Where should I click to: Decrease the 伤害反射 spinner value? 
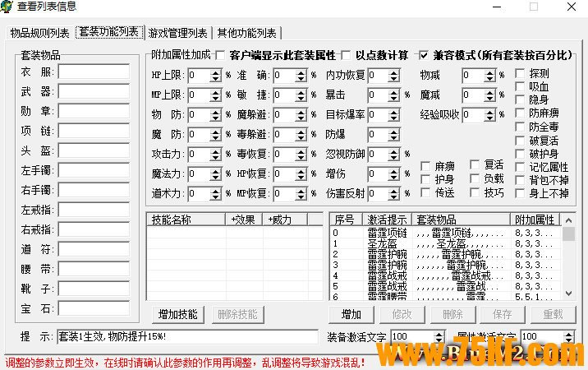[x=398, y=197]
